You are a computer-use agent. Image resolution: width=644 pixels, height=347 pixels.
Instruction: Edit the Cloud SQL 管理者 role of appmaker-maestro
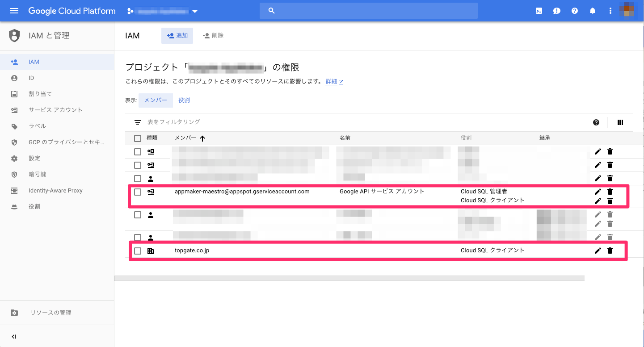(598, 192)
